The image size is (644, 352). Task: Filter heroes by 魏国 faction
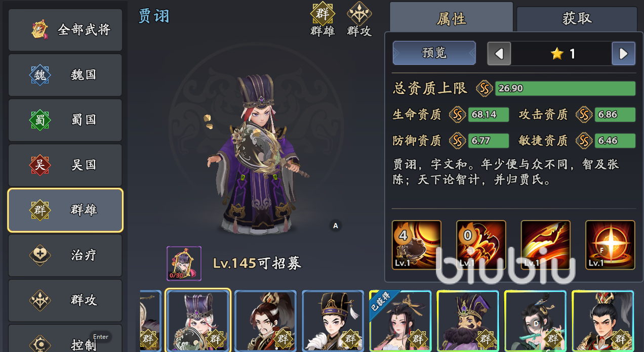[x=65, y=75]
